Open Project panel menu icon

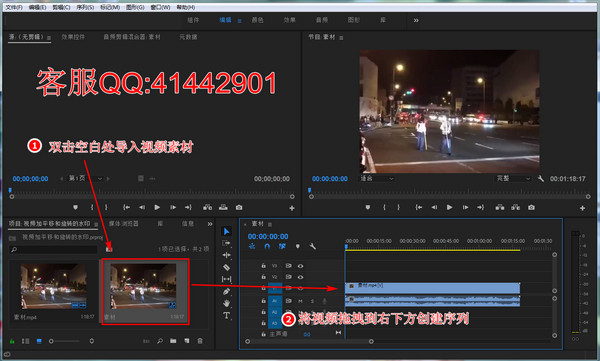tap(96, 224)
